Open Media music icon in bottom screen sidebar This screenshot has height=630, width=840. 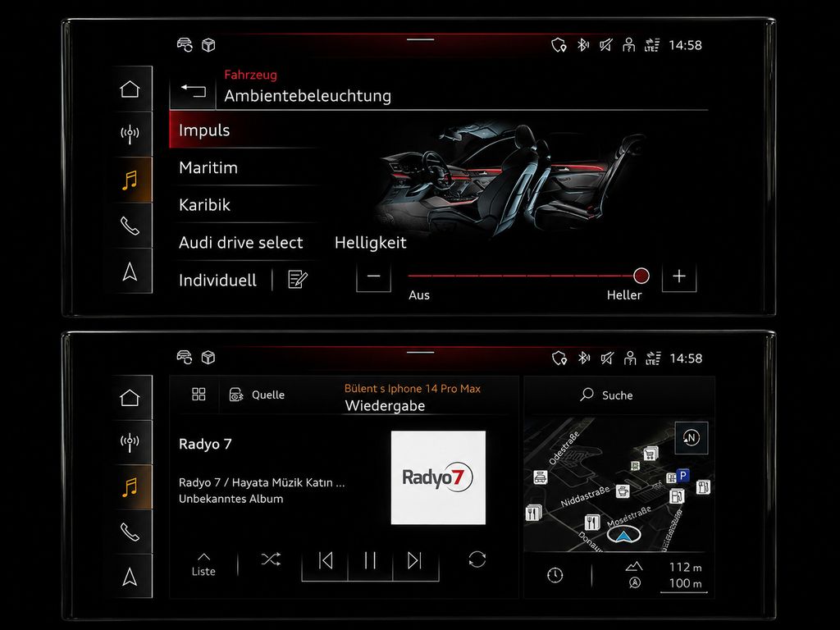coord(130,487)
